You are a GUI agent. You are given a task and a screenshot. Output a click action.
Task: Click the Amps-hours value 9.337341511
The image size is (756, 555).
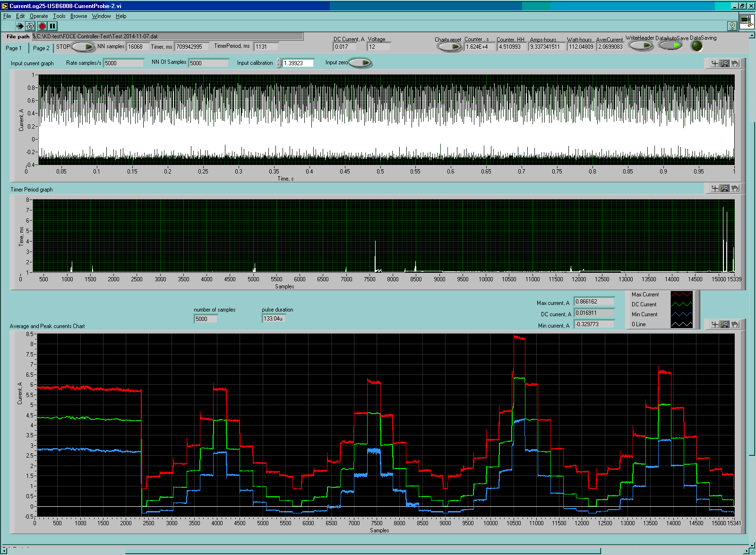tap(547, 46)
